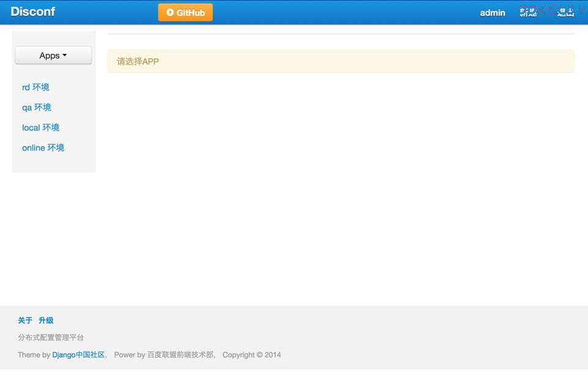
Task: Select online 环境 environment
Action: 43,148
